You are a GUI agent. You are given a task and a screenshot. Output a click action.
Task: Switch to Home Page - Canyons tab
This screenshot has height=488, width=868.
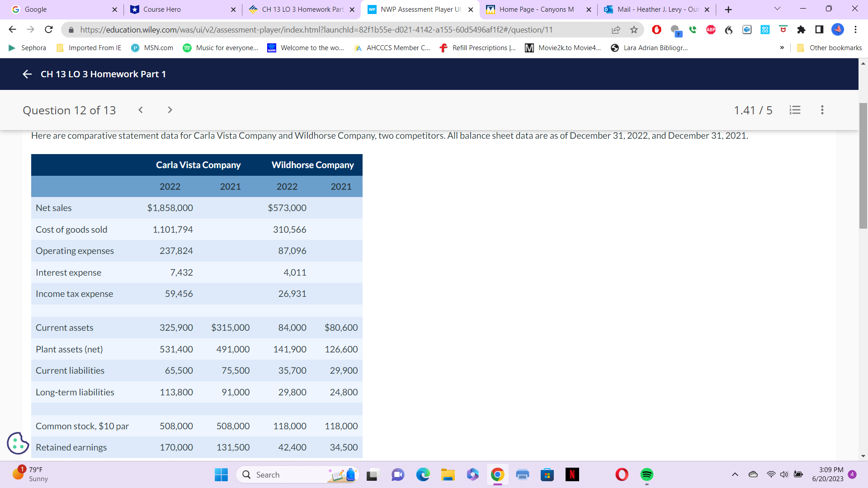tap(536, 9)
